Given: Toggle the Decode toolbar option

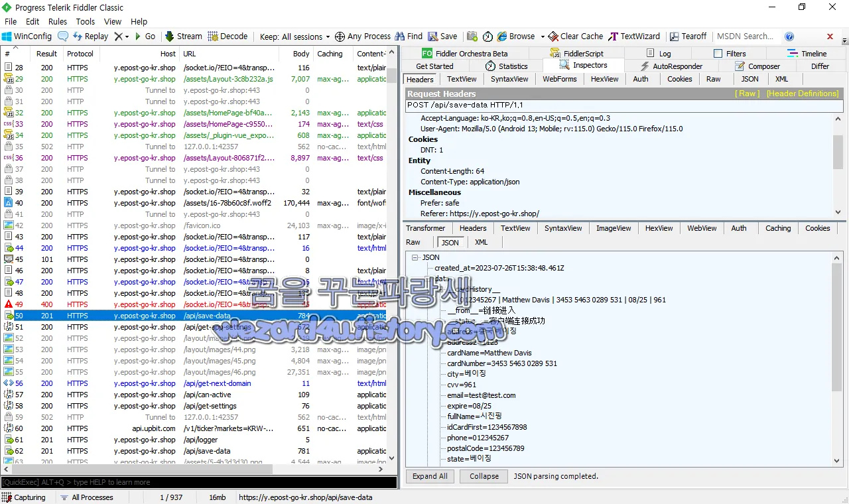Looking at the screenshot, I should [x=228, y=36].
